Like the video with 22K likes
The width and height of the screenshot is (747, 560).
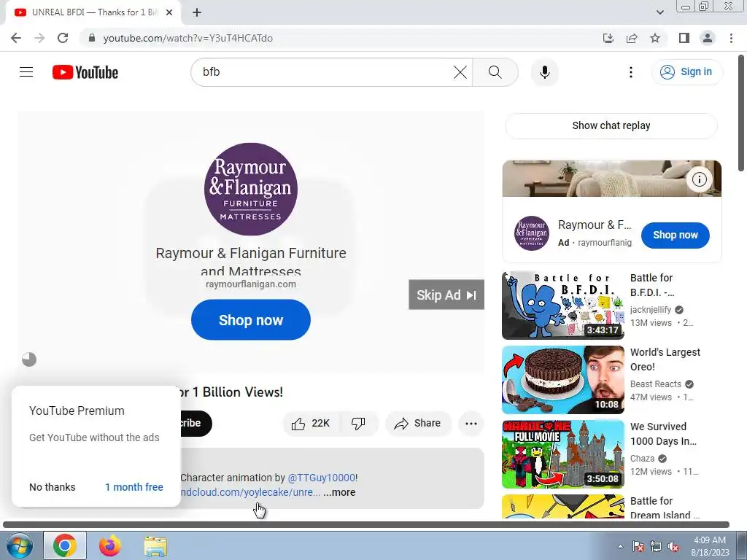click(311, 424)
